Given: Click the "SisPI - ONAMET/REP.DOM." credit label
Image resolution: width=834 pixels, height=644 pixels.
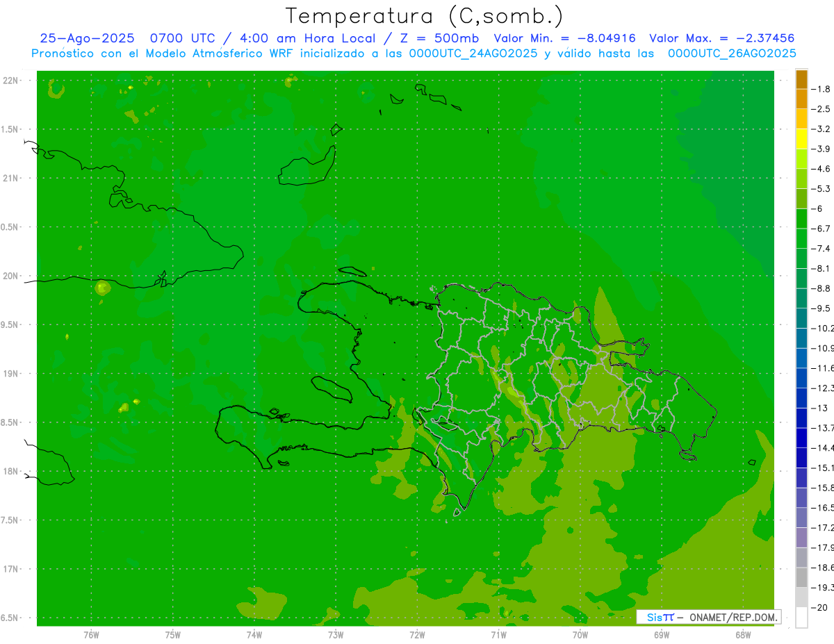Looking at the screenshot, I should [x=709, y=617].
